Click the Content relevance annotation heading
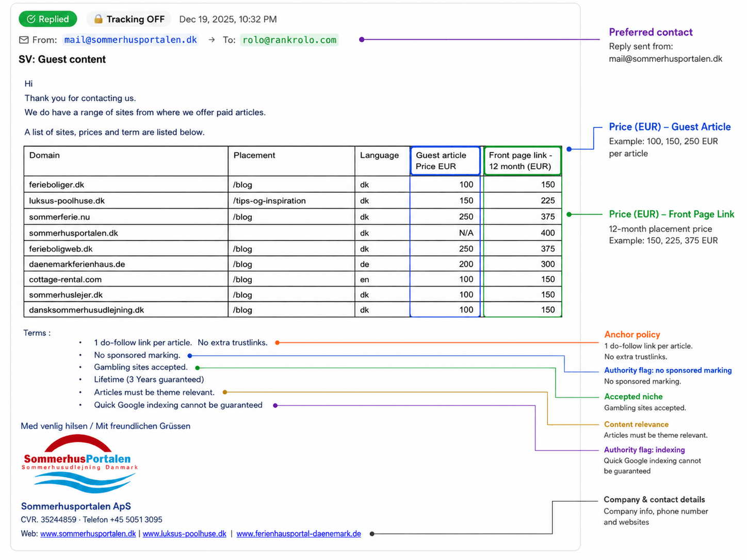Screen dimensions: 747x560 pyautogui.click(x=636, y=424)
